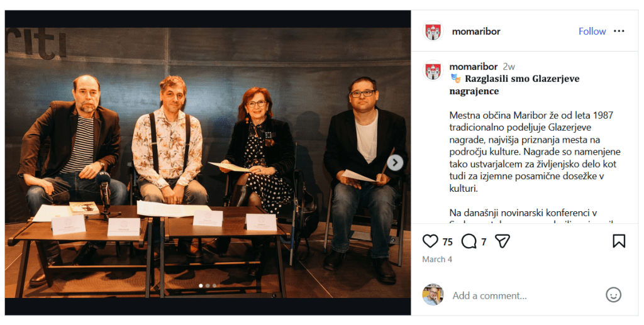This screenshot has width=644, height=325.
Task: Open momaribor profile from header username
Action: [476, 31]
